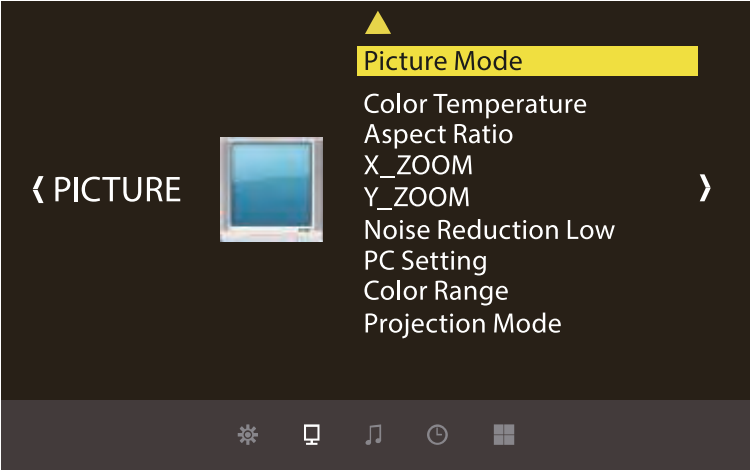Open the settings gear icon
Viewport: 750px width, 476px height.
click(x=248, y=435)
